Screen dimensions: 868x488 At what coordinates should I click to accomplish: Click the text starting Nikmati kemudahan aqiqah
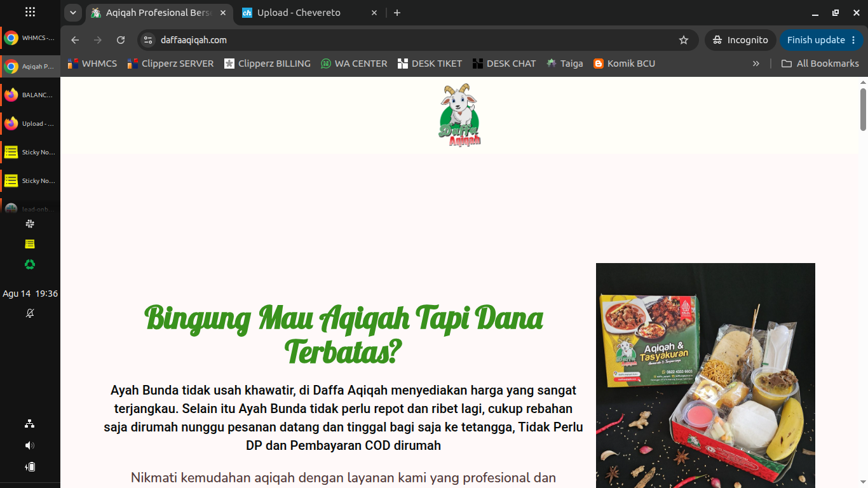(x=344, y=478)
